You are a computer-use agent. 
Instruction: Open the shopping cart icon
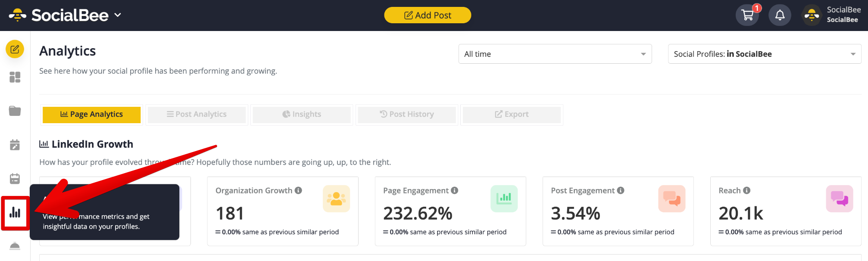pos(747,15)
